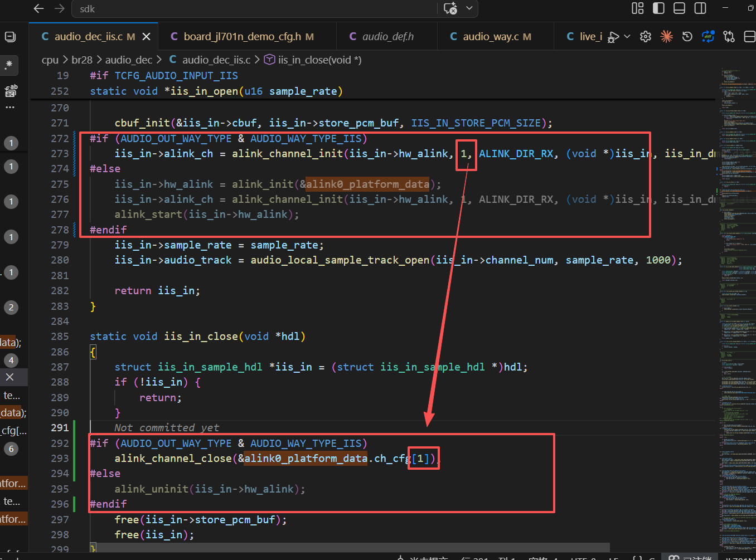756x560 pixels.
Task: Jump using the code minimap
Action: [x=736, y=306]
